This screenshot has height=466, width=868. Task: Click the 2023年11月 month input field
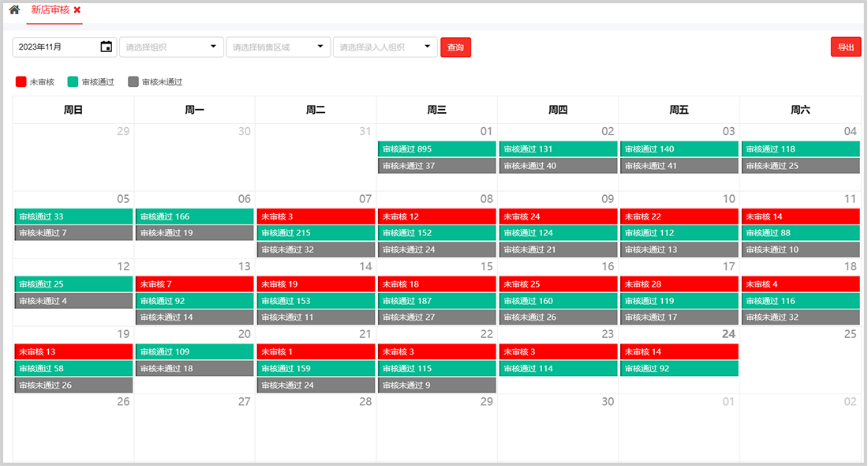[x=55, y=47]
